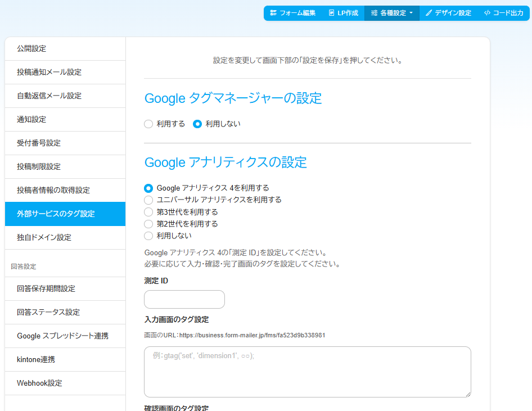The width and height of the screenshot is (532, 411).
Task: Click the LP作成 document icon
Action: pyautogui.click(x=331, y=13)
